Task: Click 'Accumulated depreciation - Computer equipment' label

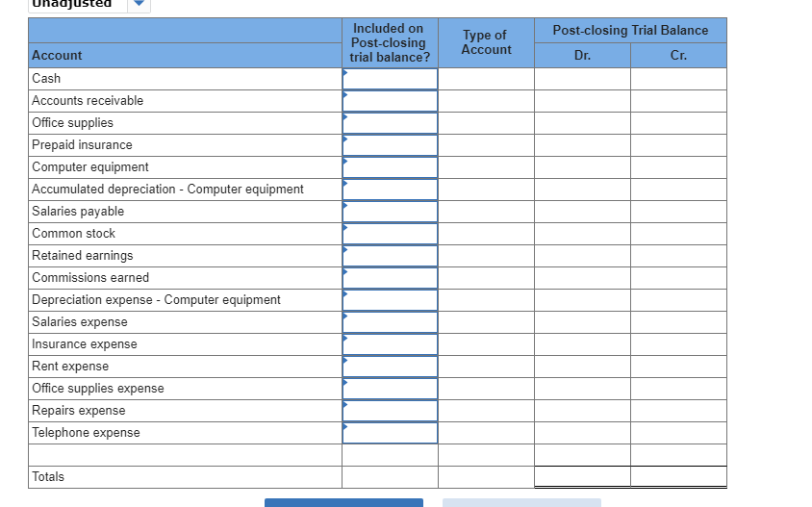Action: tap(167, 189)
